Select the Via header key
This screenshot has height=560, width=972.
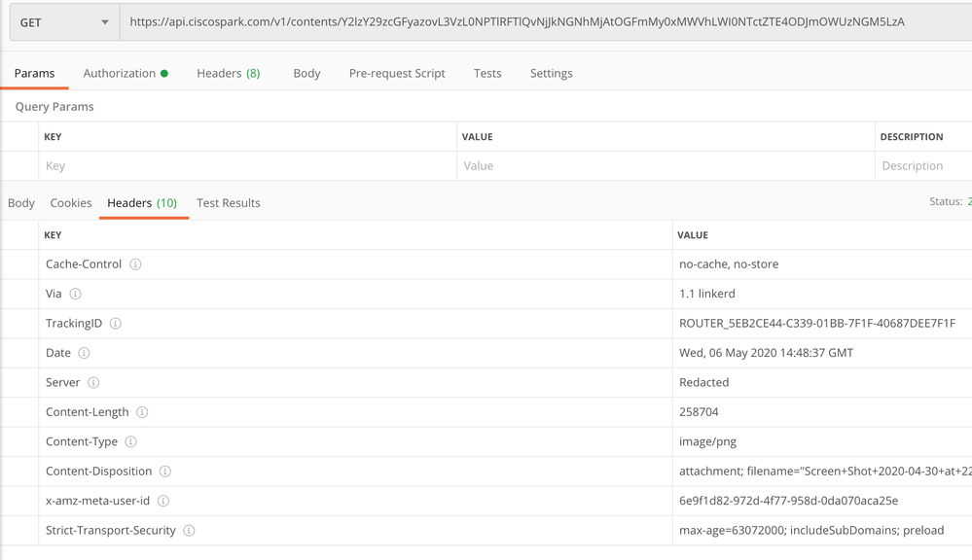point(54,294)
